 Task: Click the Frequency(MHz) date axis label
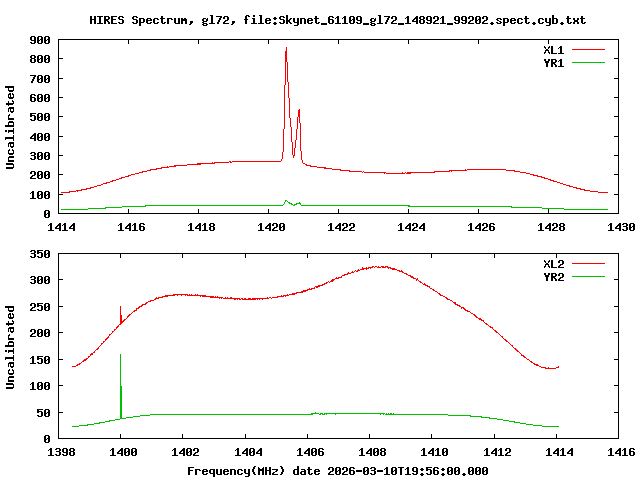coord(338,471)
